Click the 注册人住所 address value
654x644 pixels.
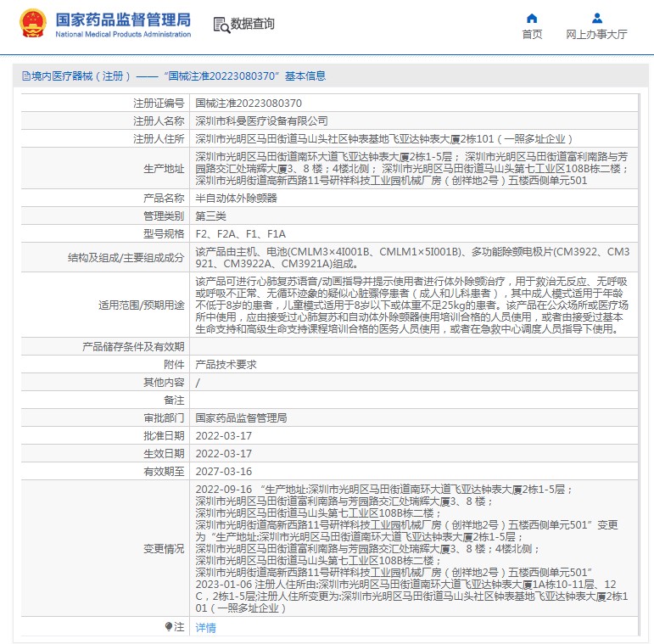[x=384, y=139]
